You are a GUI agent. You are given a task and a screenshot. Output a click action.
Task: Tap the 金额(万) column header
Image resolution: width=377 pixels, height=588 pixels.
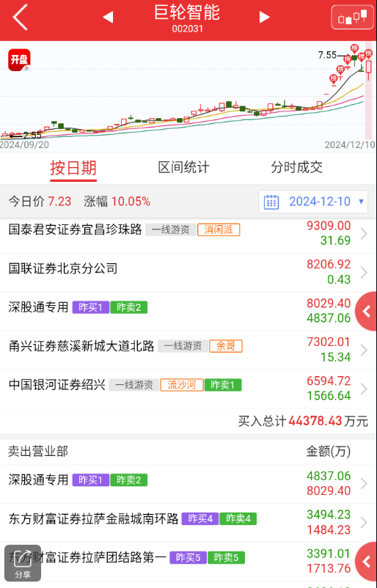tap(329, 451)
